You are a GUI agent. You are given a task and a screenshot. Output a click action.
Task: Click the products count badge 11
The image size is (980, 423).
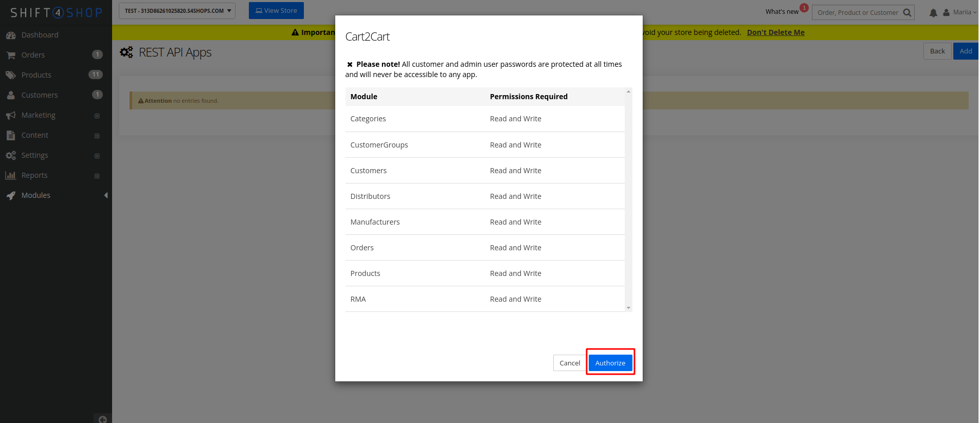tap(96, 75)
